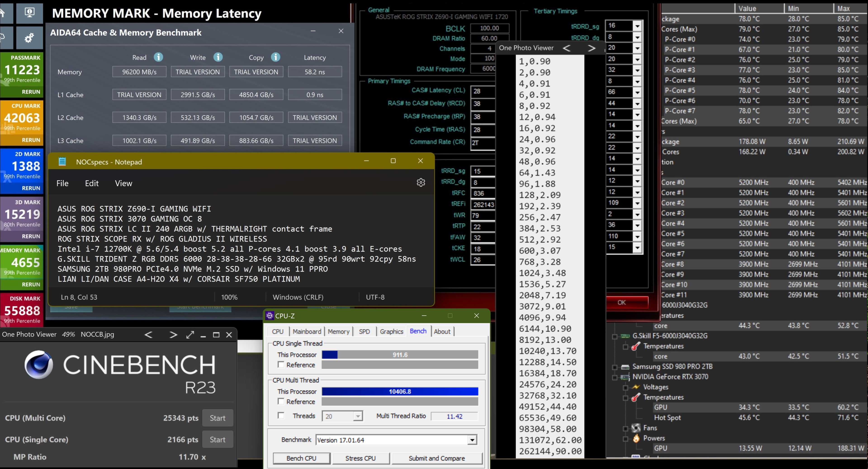The image size is (868, 469).
Task: Switch to CPU-Z Mainboard tab
Action: pyautogui.click(x=307, y=331)
